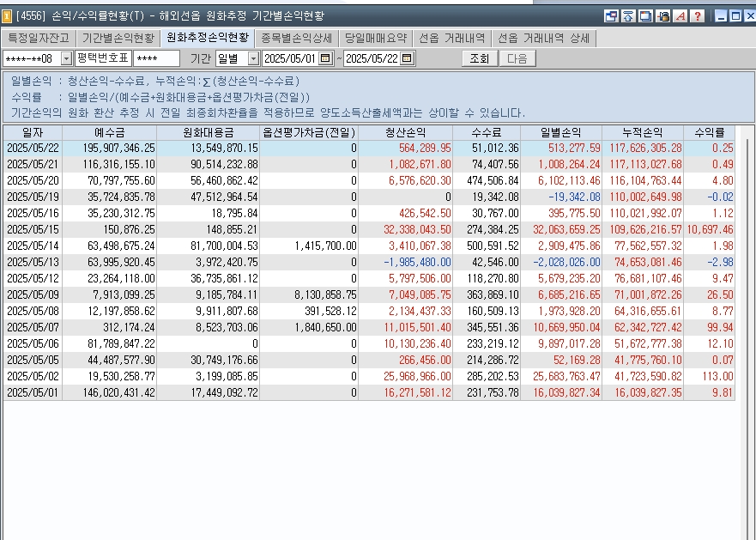Image resolution: width=756 pixels, height=540 pixels.
Task: Open calendar picker for start date 2025/05/01
Action: tap(325, 58)
